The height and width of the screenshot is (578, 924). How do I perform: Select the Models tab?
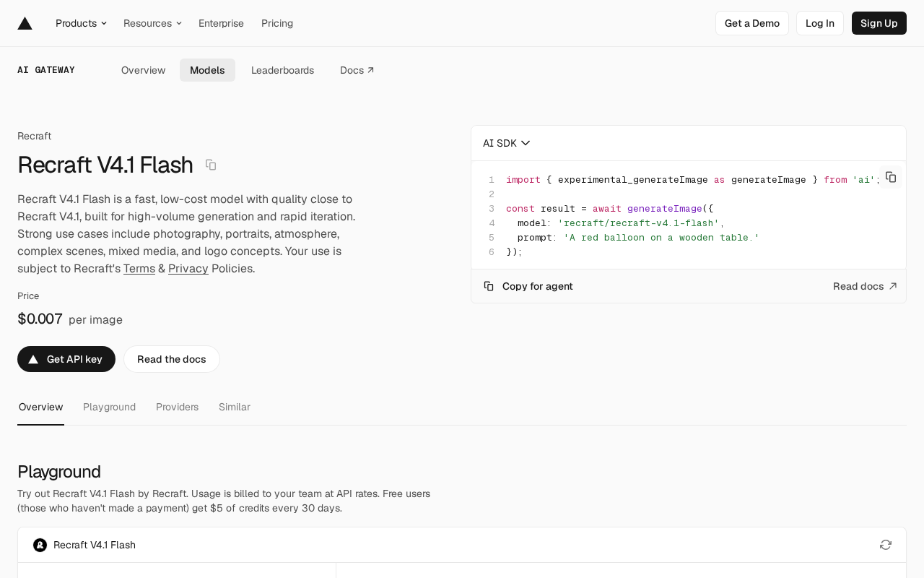point(207,70)
